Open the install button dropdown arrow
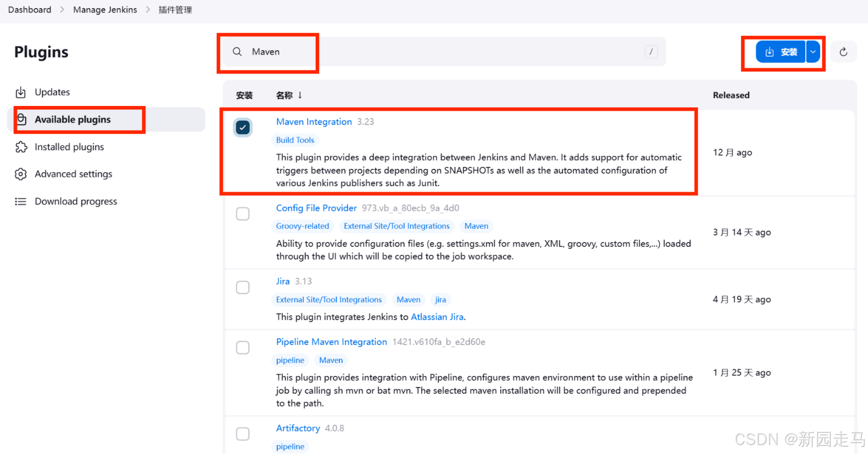868x454 pixels. 813,52
